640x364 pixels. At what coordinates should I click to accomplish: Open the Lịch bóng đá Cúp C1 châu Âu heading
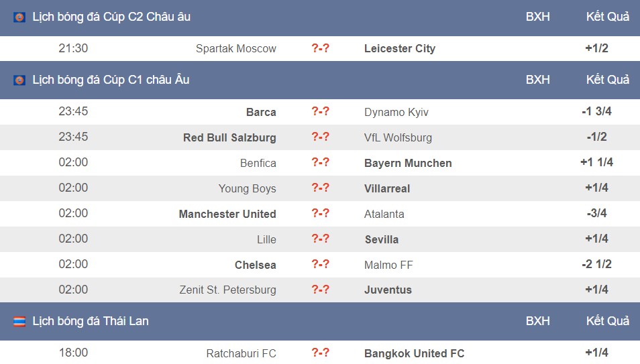click(111, 80)
